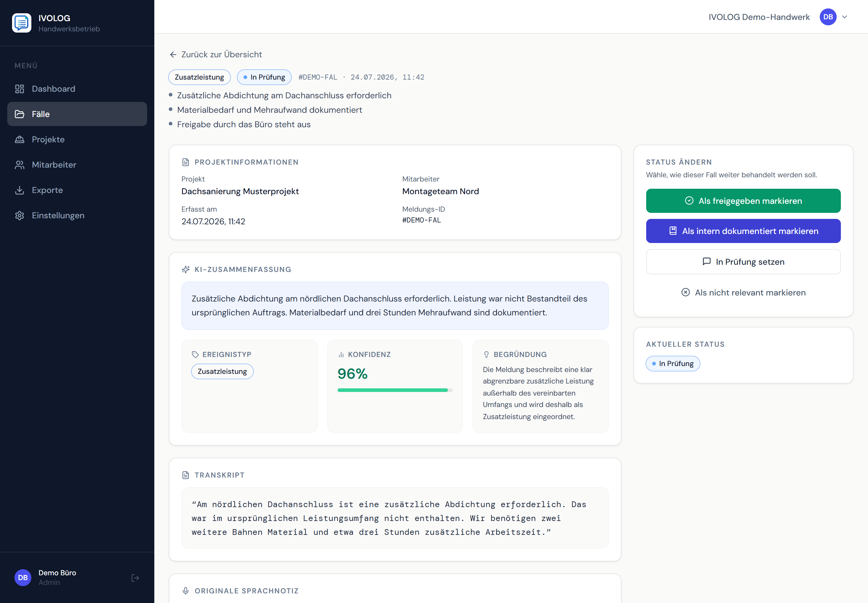The width and height of the screenshot is (868, 603).
Task: Click bookmark icon on intern dokumentiert button
Action: pos(673,231)
